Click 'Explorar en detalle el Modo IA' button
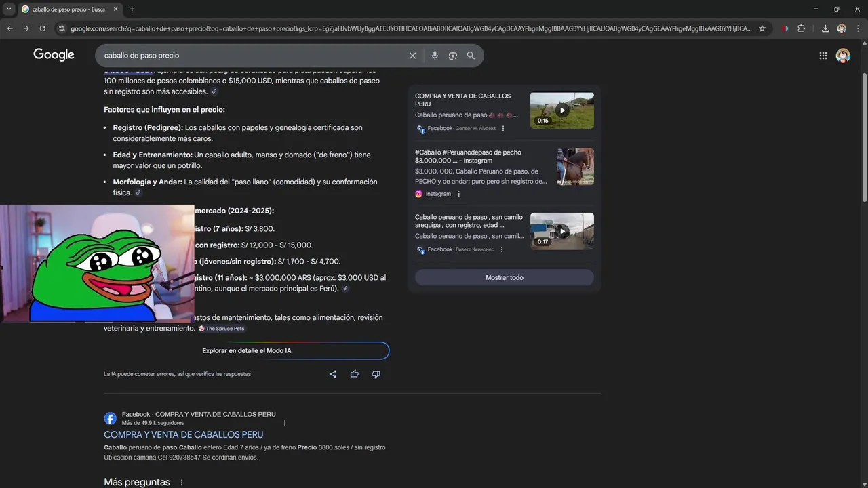This screenshot has height=488, width=868. (x=247, y=350)
